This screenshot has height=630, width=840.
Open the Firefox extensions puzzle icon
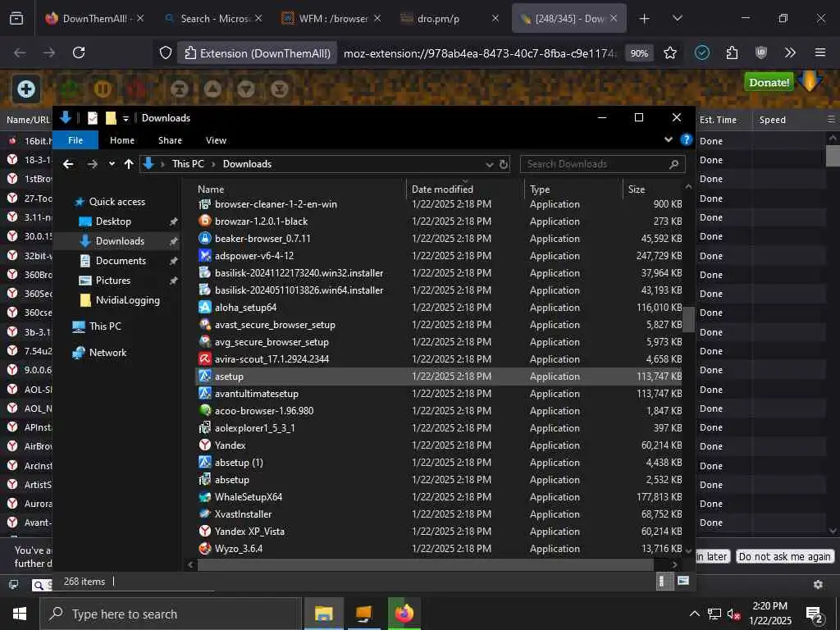(x=732, y=52)
